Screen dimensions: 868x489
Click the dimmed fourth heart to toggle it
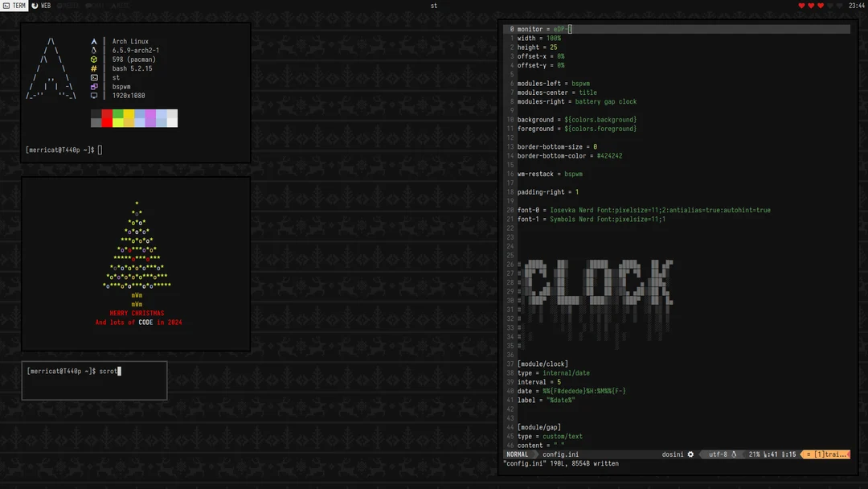coord(830,5)
